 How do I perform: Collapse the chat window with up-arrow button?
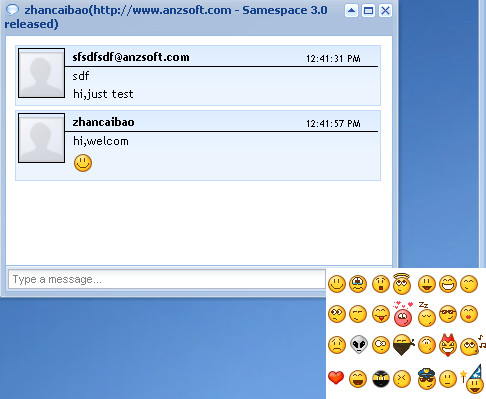(351, 11)
